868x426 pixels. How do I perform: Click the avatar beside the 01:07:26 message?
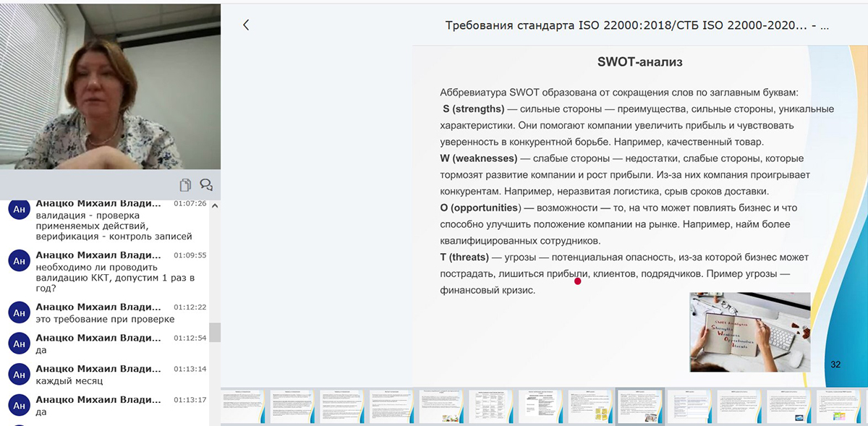19,210
